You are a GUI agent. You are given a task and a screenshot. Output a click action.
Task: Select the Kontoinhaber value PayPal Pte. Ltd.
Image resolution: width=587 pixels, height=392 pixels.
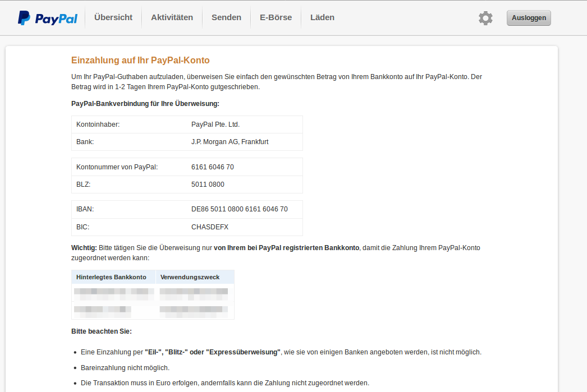[x=215, y=124]
